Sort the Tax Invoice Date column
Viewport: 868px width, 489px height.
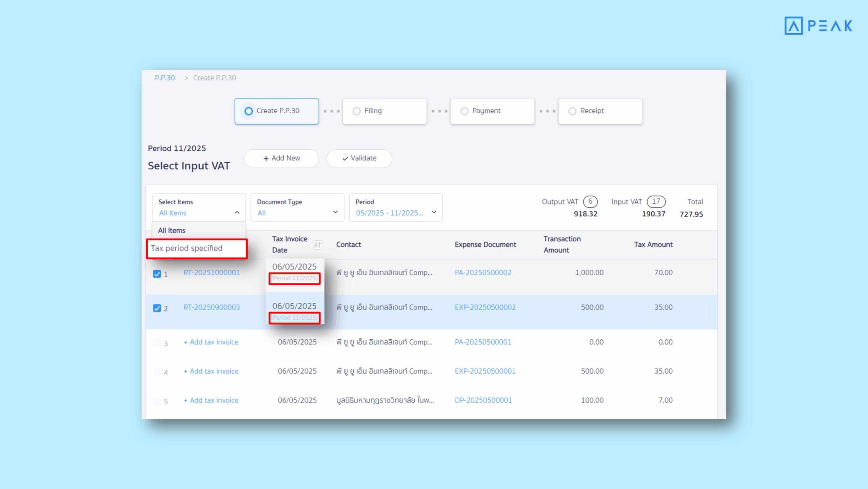317,245
